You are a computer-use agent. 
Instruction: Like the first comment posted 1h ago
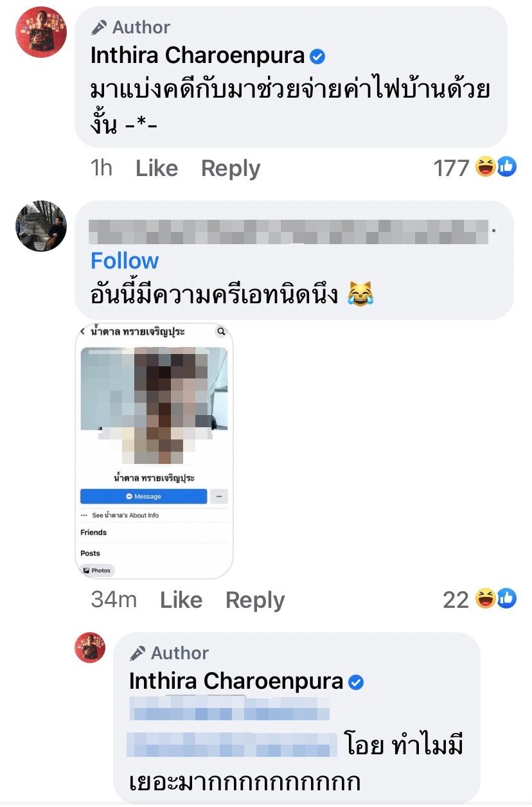click(157, 168)
